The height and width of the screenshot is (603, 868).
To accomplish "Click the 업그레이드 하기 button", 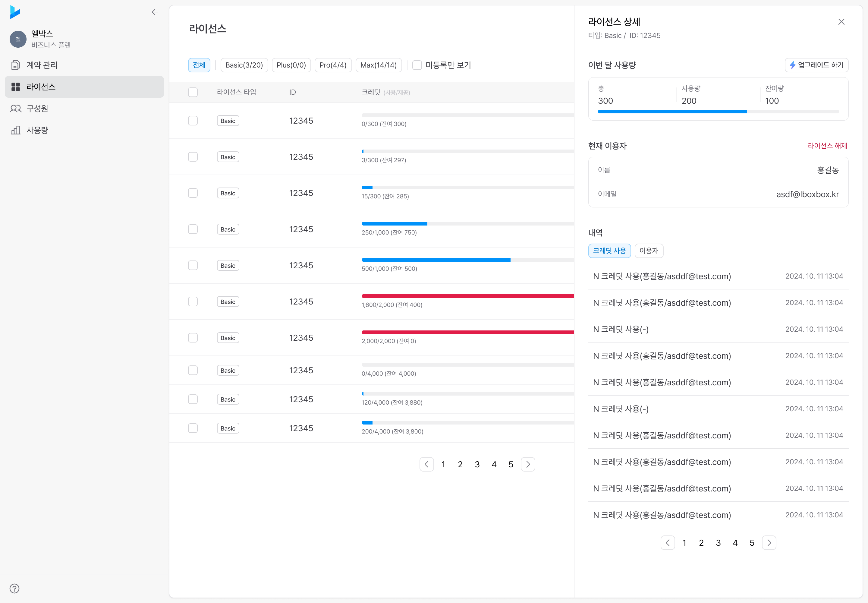I will pos(817,65).
